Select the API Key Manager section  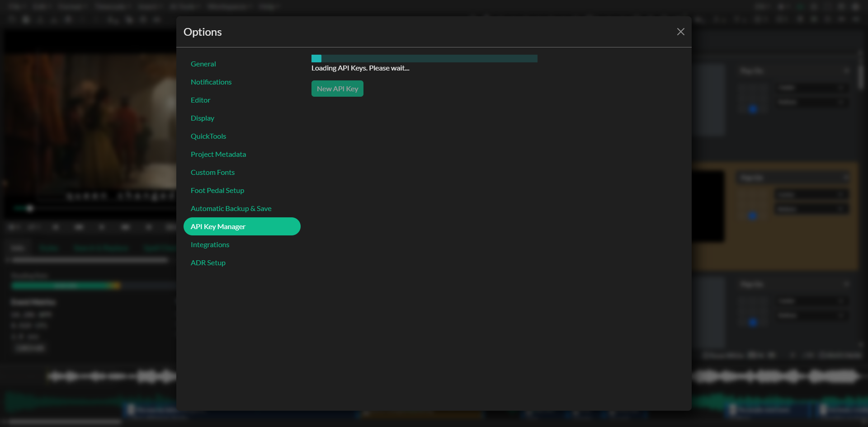pyautogui.click(x=242, y=226)
